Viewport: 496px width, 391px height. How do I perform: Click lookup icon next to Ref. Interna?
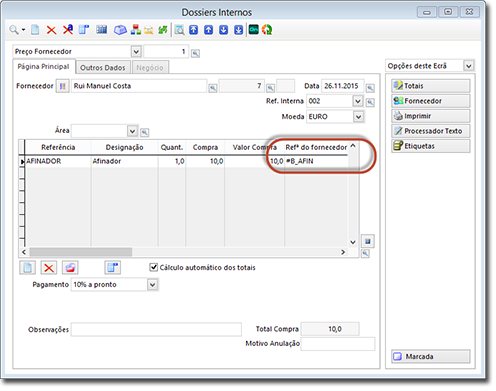tap(370, 102)
